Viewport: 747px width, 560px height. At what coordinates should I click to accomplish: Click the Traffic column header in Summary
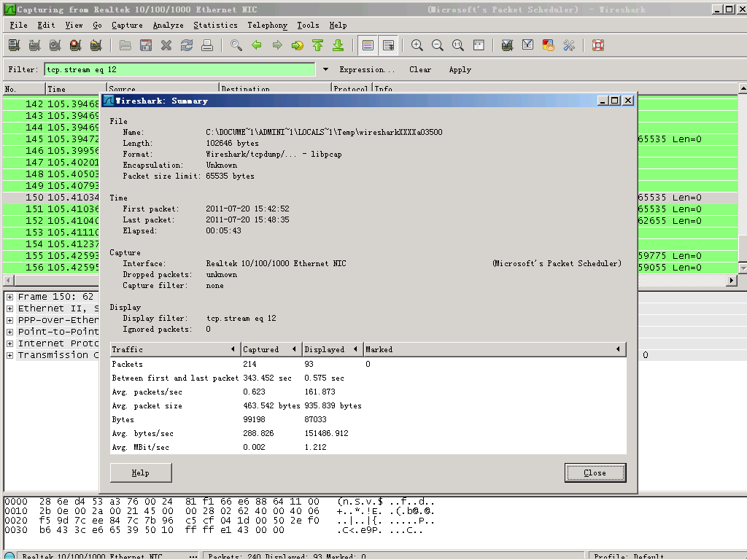[175, 349]
